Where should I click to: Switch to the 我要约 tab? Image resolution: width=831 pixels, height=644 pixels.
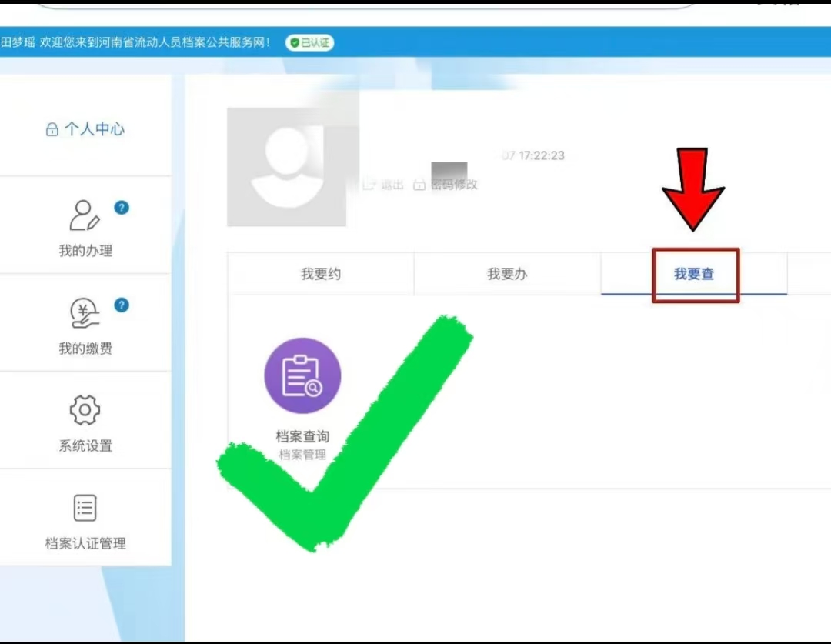(321, 274)
